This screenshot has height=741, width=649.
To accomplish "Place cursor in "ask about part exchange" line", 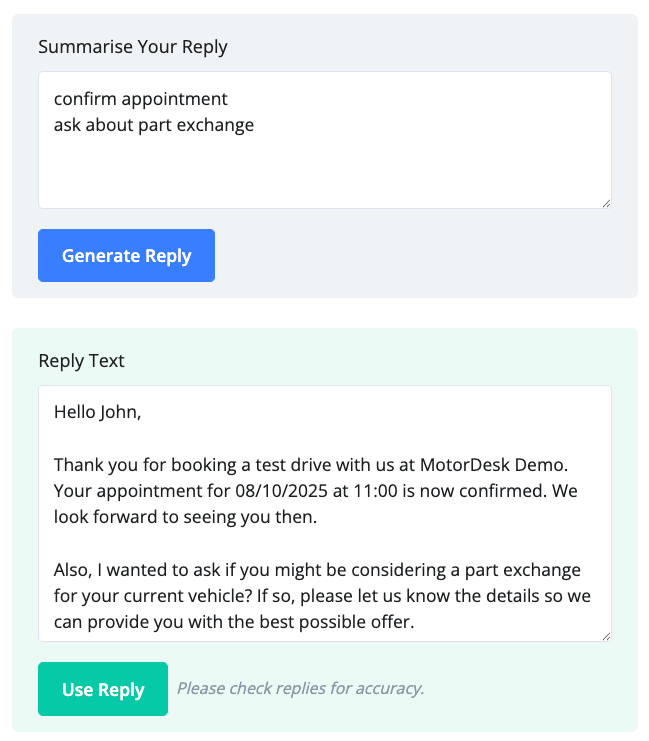I will (x=154, y=125).
